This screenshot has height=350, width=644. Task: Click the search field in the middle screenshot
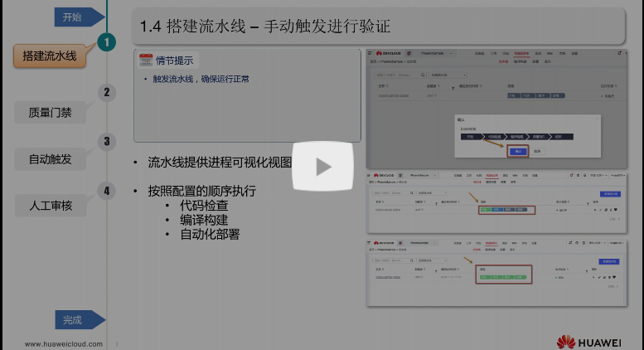[394, 192]
